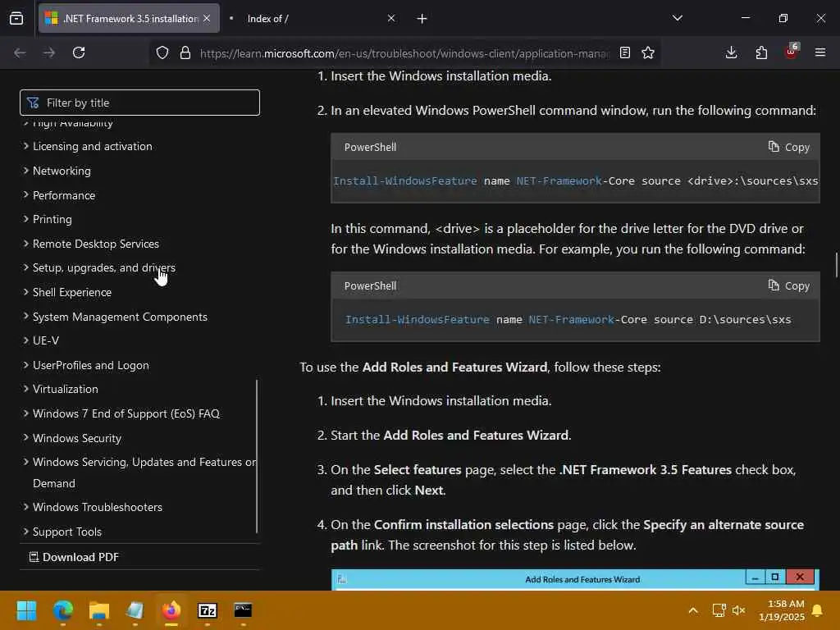Show hidden system tray icons
Screen dimensions: 840x630
(692, 610)
